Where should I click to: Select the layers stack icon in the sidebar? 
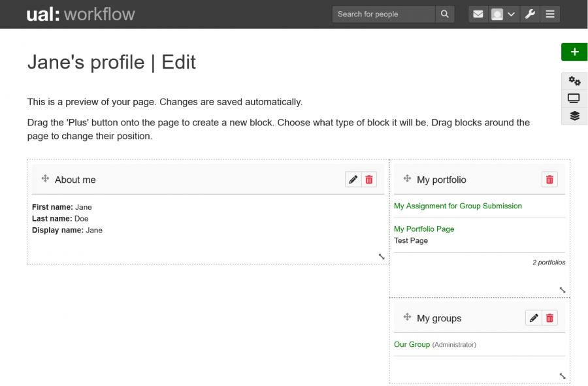click(574, 116)
